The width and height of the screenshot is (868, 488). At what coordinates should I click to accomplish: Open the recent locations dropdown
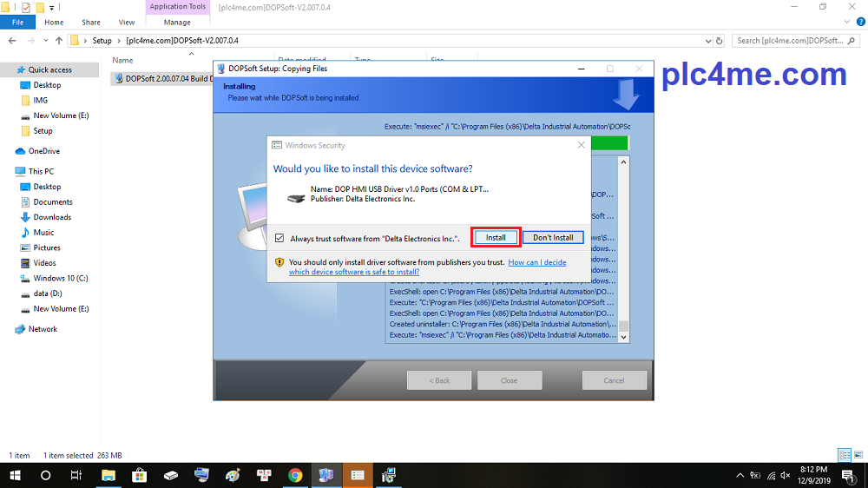[45, 41]
